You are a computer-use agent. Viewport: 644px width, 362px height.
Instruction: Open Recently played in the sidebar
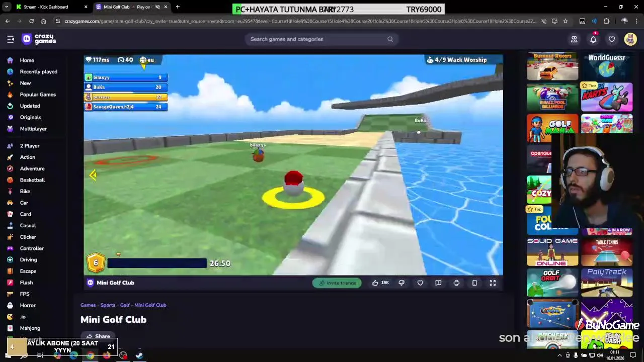38,71
